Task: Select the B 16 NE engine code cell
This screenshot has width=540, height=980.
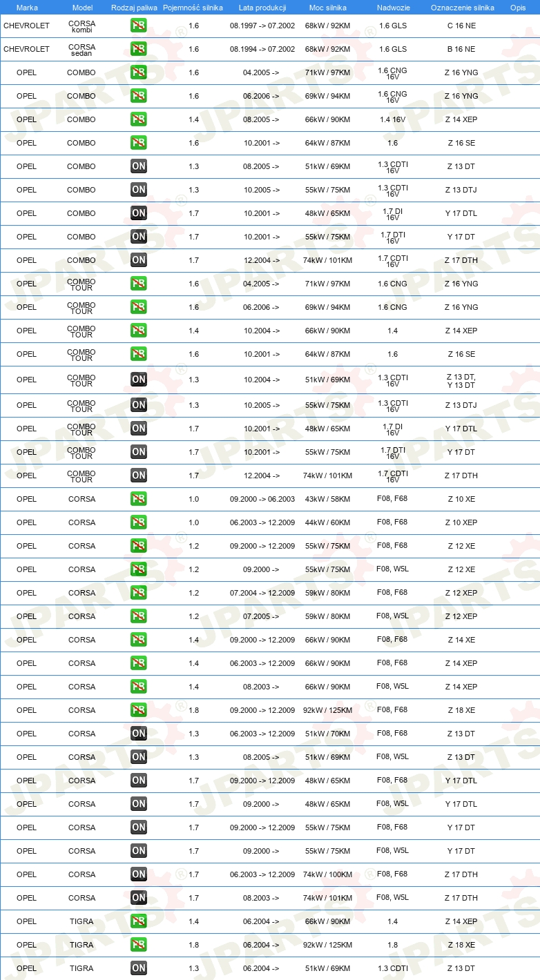Action: click(x=461, y=49)
